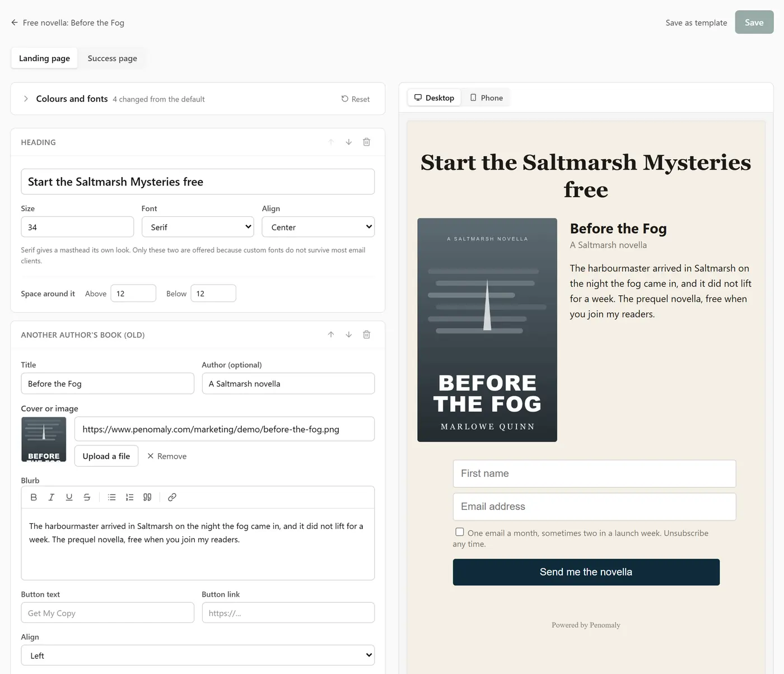Insert numbered list in Blurb
The width and height of the screenshot is (784, 674).
(129, 497)
